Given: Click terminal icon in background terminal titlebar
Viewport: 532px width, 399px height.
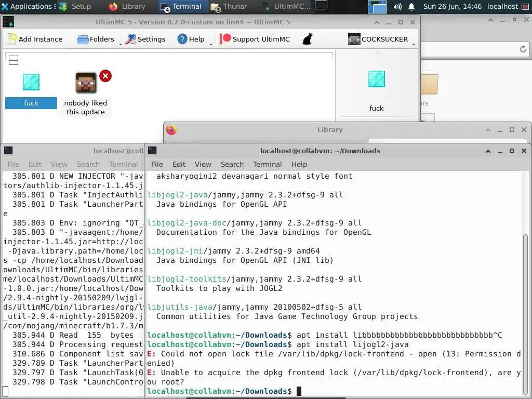Looking at the screenshot, I should tap(8, 150).
